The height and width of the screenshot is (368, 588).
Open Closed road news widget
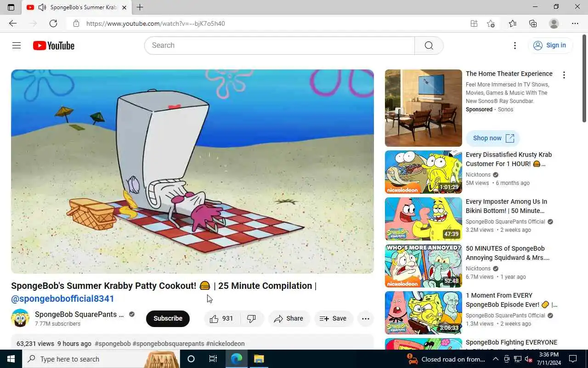446,359
